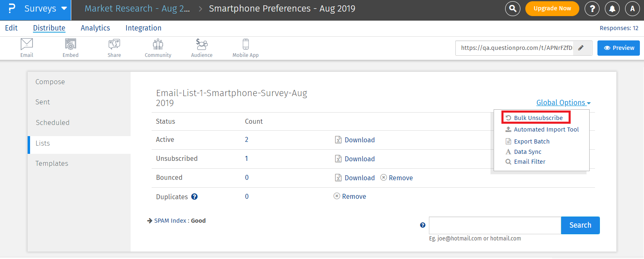
Task: Click the pencil icon to edit survey link
Action: 582,48
